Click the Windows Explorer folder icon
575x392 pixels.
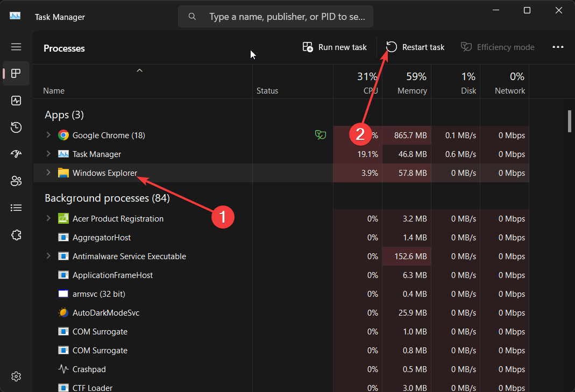coord(63,173)
